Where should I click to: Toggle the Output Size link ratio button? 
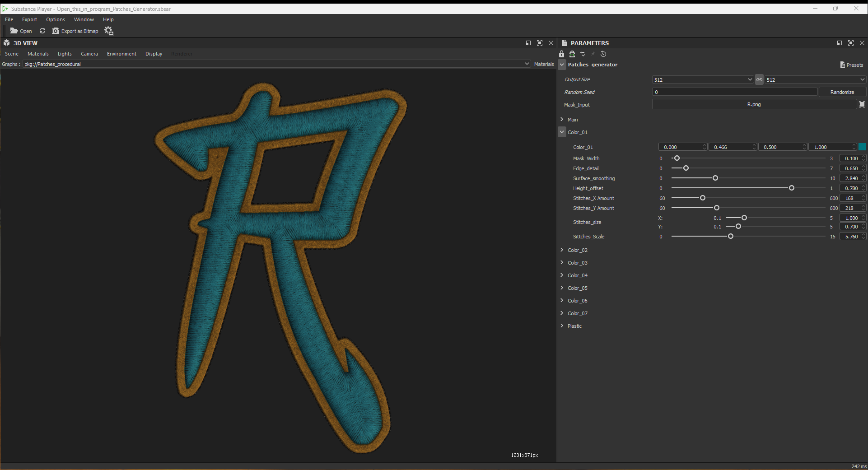[x=760, y=79]
